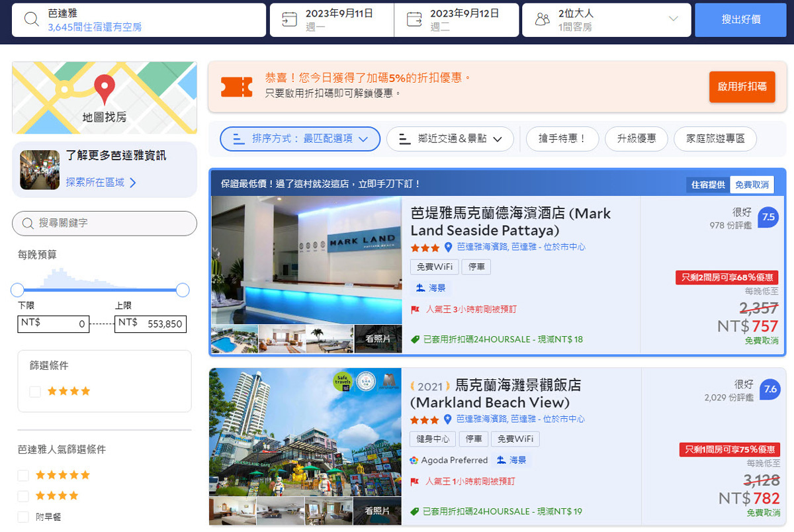
Task: Click the guests people icon
Action: pos(542,19)
